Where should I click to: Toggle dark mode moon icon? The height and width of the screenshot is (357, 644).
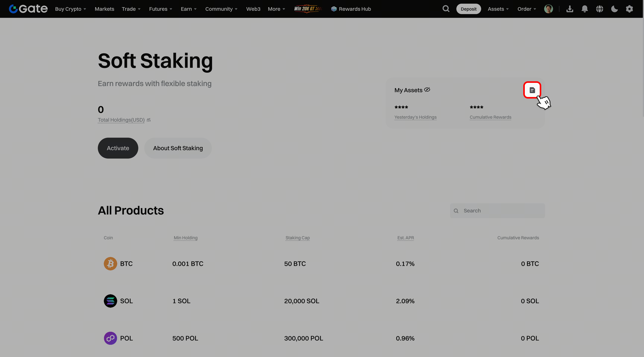click(x=614, y=9)
